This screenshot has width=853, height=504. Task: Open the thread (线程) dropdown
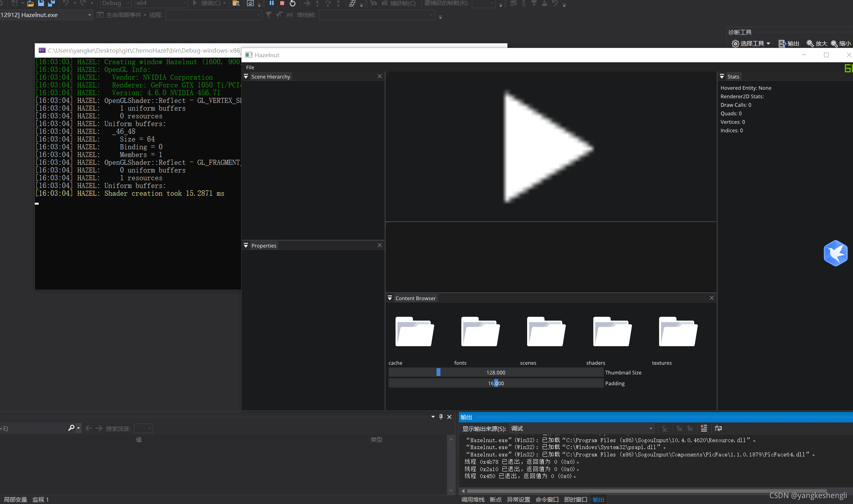[214, 15]
